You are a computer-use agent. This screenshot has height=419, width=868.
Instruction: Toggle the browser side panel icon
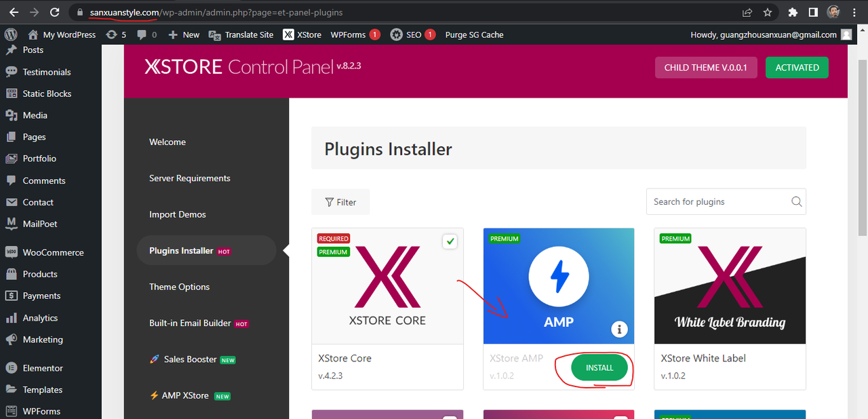pyautogui.click(x=813, y=12)
